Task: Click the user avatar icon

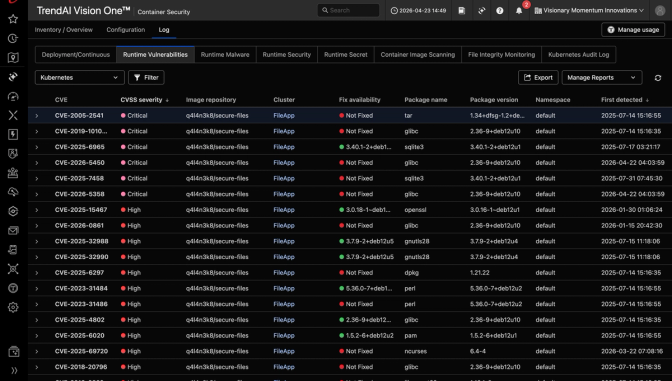Action: click(660, 11)
